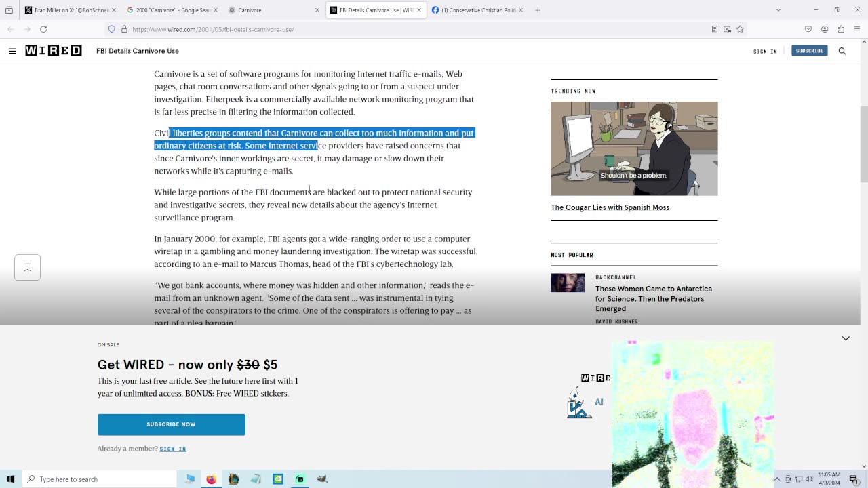
Task: Click the TRENDING NOW heading
Action: tap(573, 91)
